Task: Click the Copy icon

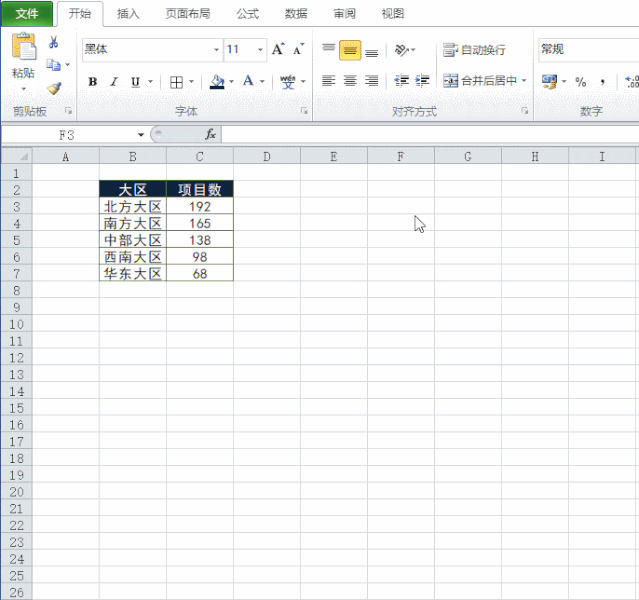Action: (x=53, y=65)
